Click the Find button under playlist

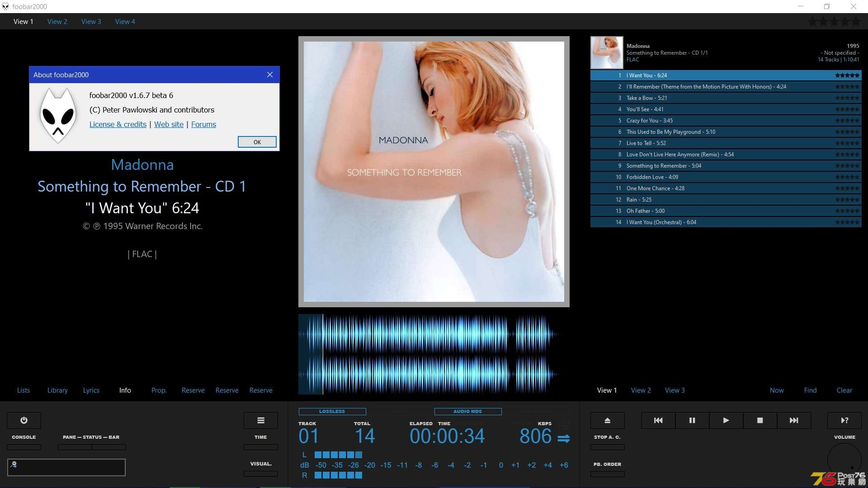(811, 390)
